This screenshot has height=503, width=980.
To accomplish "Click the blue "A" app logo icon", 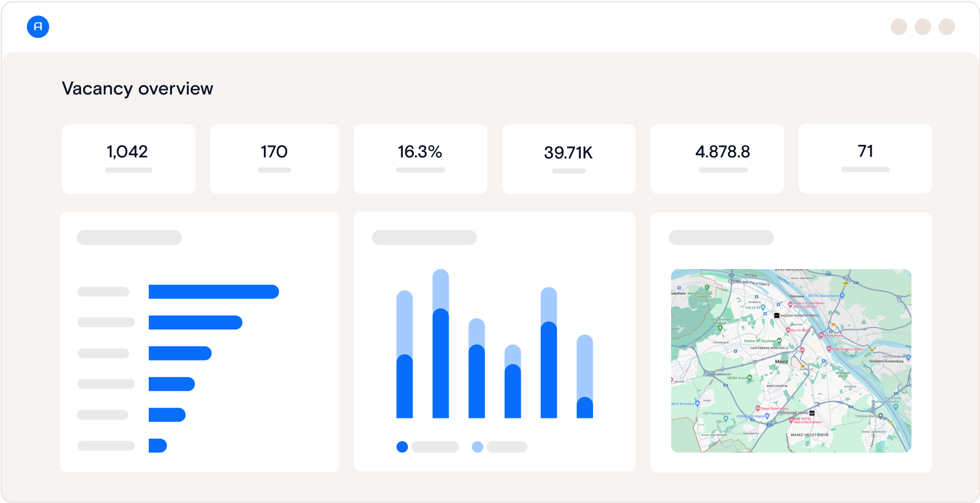I will (38, 27).
